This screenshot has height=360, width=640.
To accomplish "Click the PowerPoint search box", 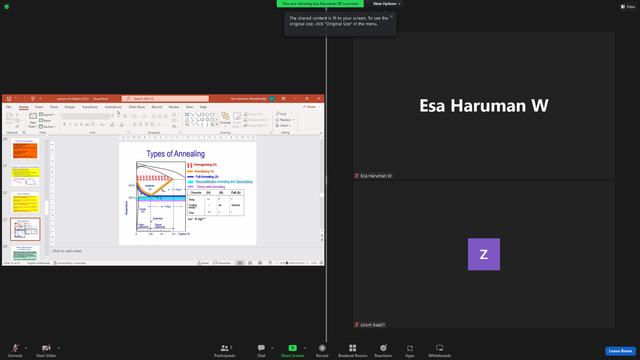I will click(x=165, y=98).
